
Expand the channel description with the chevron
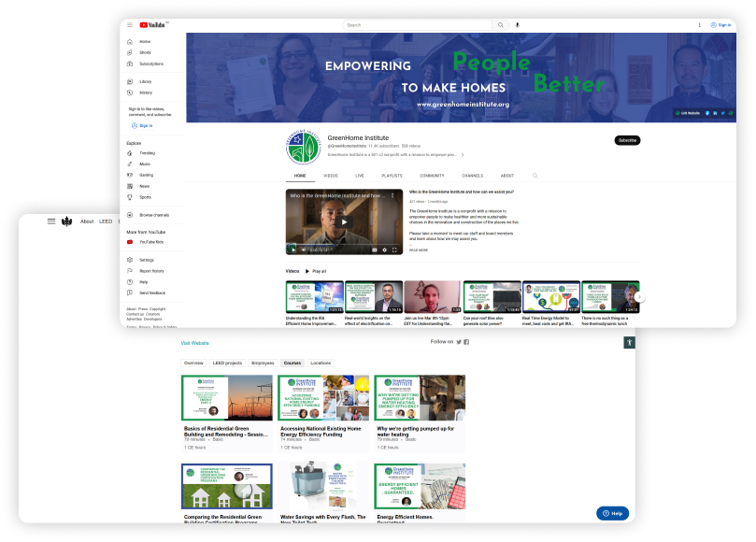pos(463,155)
